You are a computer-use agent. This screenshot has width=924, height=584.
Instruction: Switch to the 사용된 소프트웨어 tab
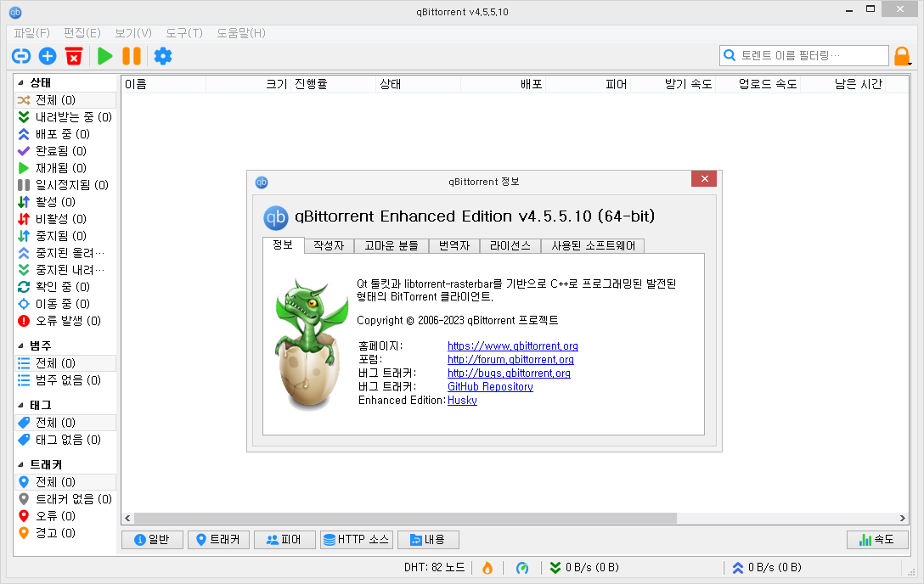(594, 245)
